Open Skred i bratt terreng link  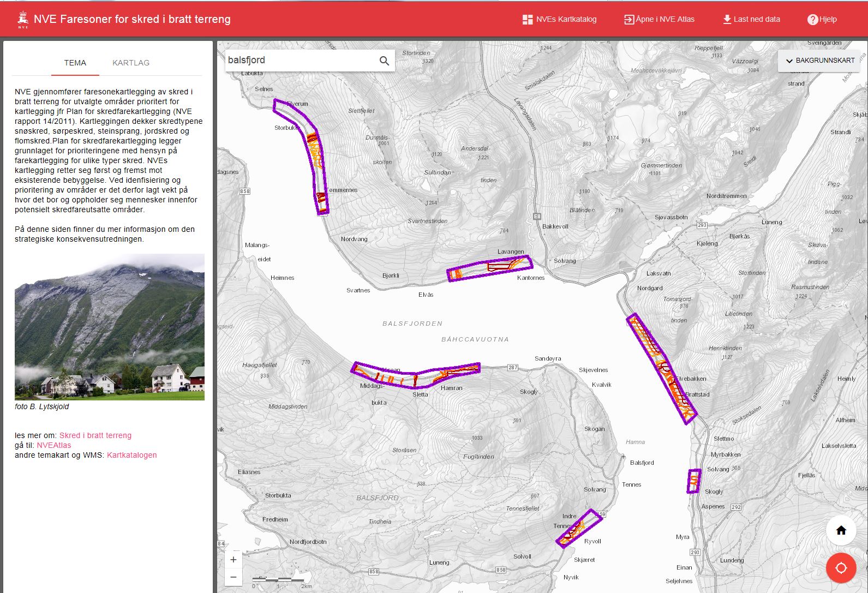pos(95,435)
